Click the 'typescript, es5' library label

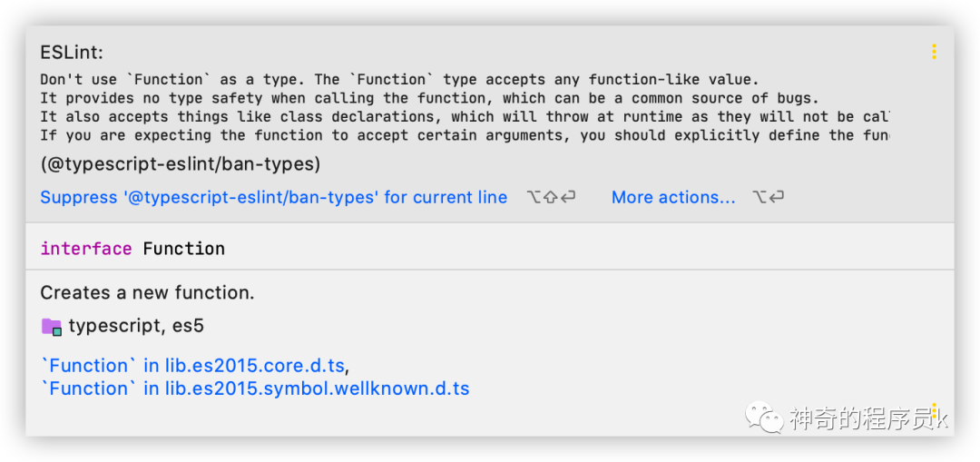click(x=136, y=327)
